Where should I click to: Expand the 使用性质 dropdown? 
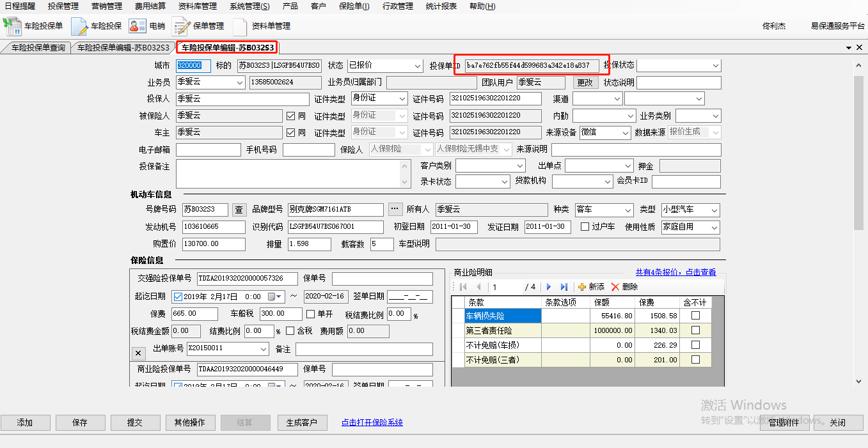click(x=714, y=228)
